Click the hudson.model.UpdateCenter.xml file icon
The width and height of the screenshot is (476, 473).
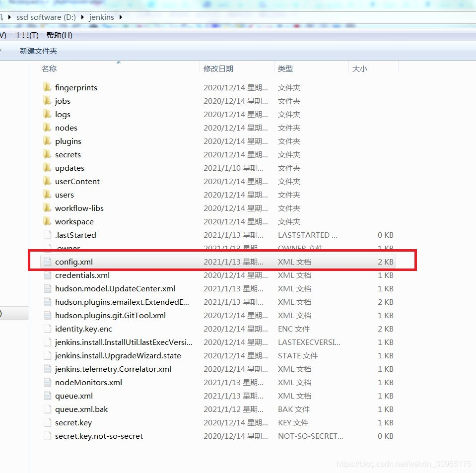(x=47, y=288)
